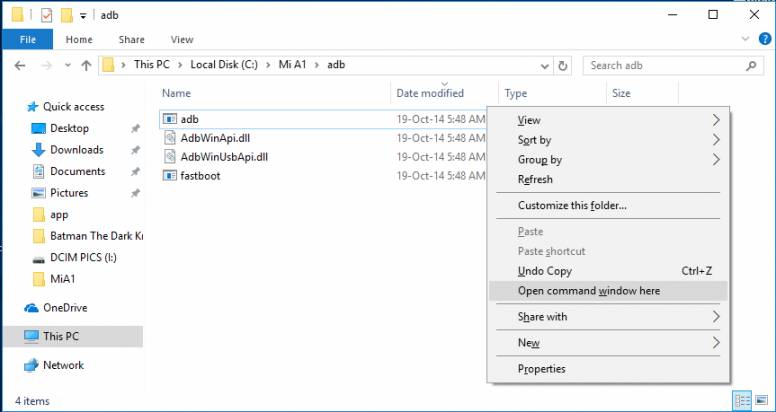The width and height of the screenshot is (776, 412).
Task: Switch to the View ribbon tab
Action: 182,40
